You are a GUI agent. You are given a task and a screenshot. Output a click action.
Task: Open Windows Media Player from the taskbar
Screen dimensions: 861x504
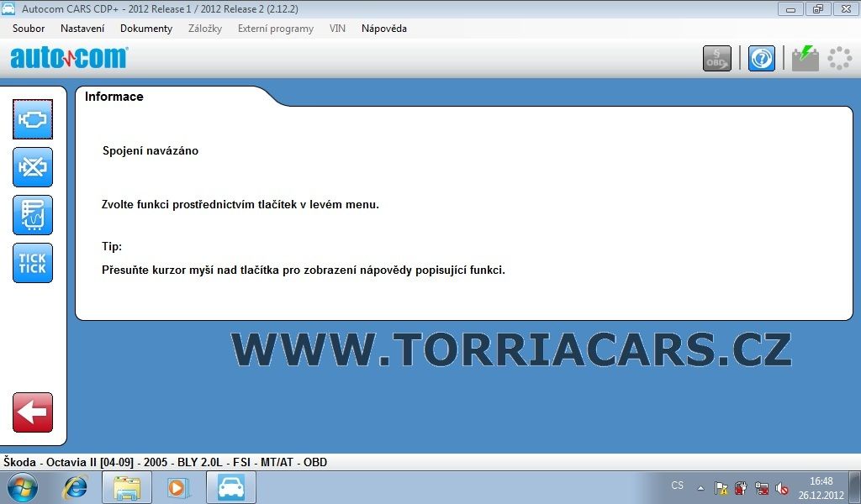tap(177, 487)
